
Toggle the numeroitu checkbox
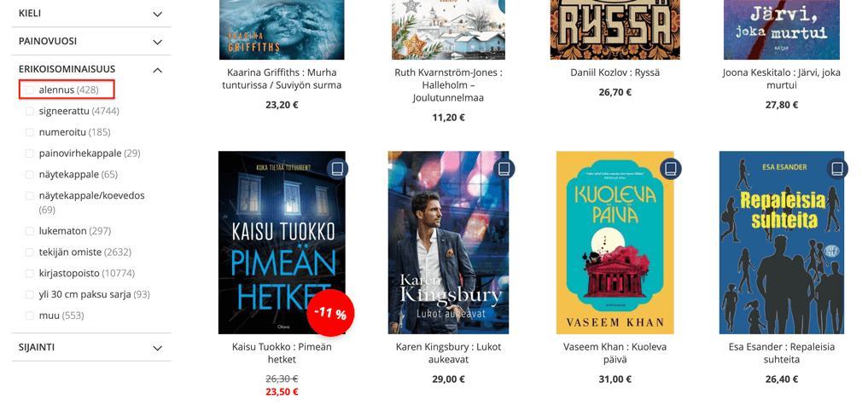click(30, 132)
